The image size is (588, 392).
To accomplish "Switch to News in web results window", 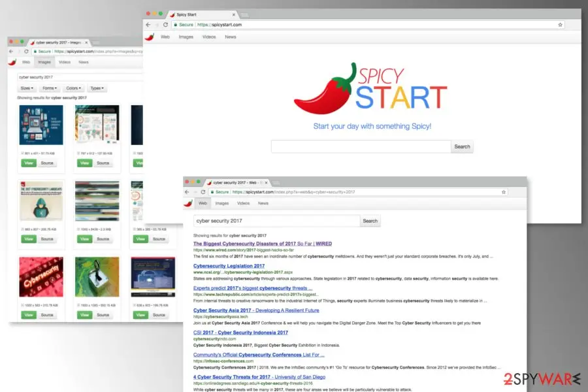I will point(263,203).
